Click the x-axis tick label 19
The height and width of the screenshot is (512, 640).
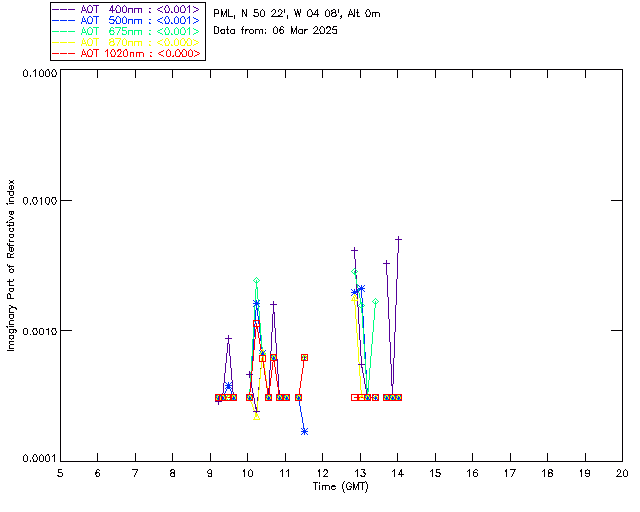pyautogui.click(x=585, y=473)
